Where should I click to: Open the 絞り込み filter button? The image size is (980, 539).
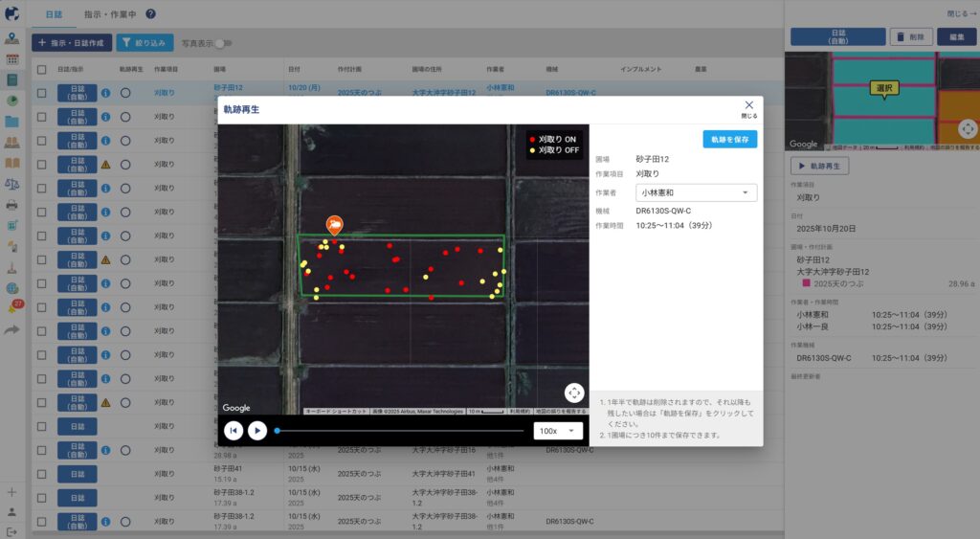pyautogui.click(x=145, y=43)
